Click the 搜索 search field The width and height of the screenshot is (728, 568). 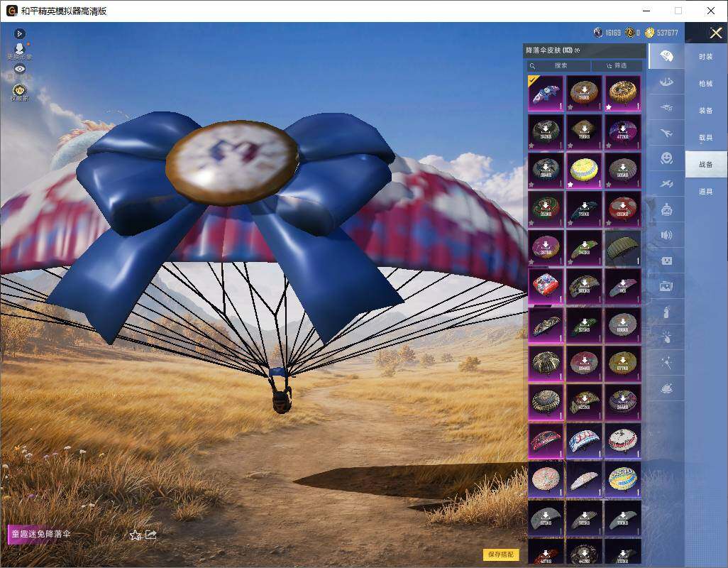pyautogui.click(x=558, y=66)
